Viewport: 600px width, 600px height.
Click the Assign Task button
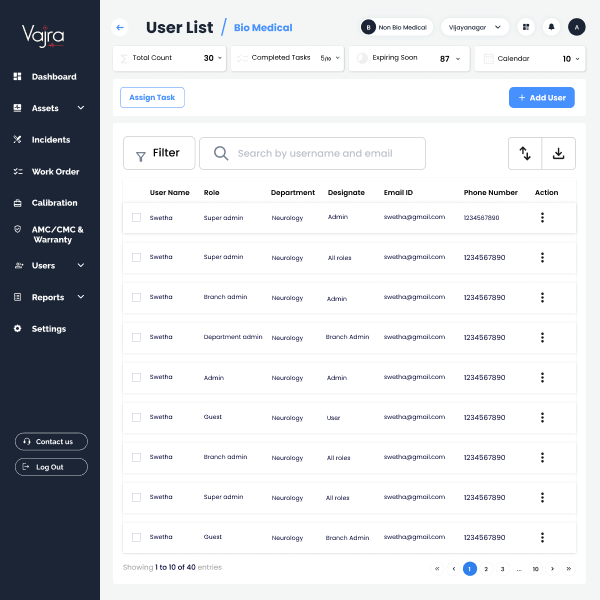[x=152, y=97]
